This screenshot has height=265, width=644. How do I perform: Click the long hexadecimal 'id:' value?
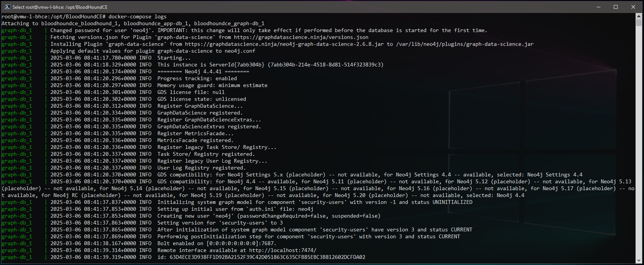[x=268, y=257]
